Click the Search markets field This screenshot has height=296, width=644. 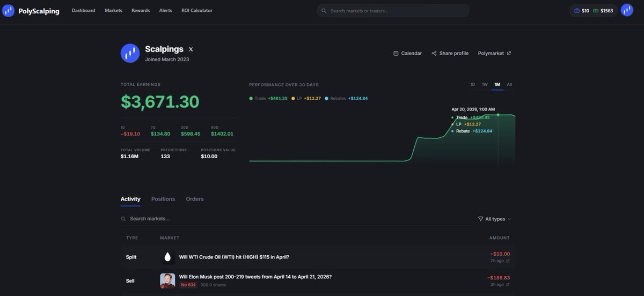click(295, 219)
